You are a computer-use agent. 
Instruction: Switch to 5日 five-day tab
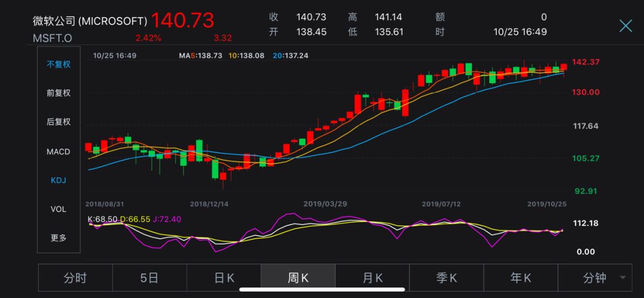tap(150, 278)
